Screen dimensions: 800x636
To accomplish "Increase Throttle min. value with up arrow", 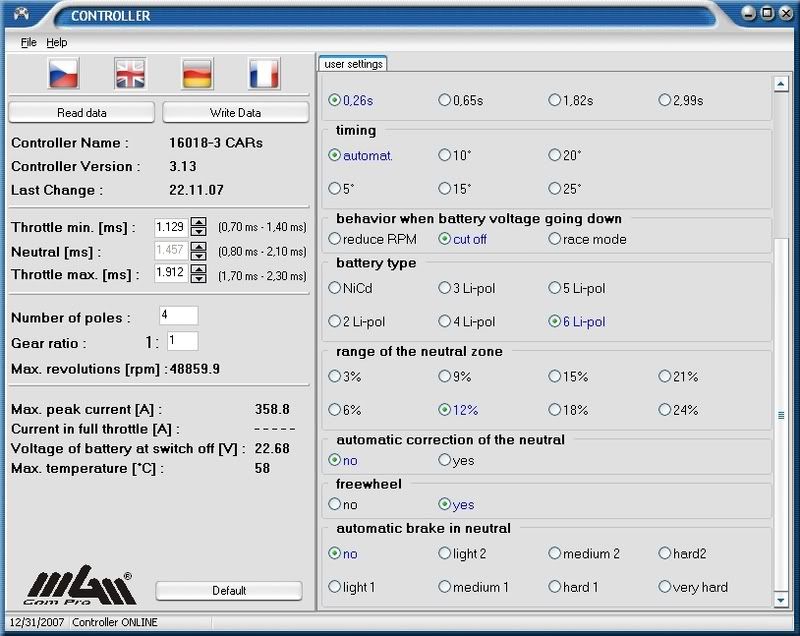I will (198, 222).
